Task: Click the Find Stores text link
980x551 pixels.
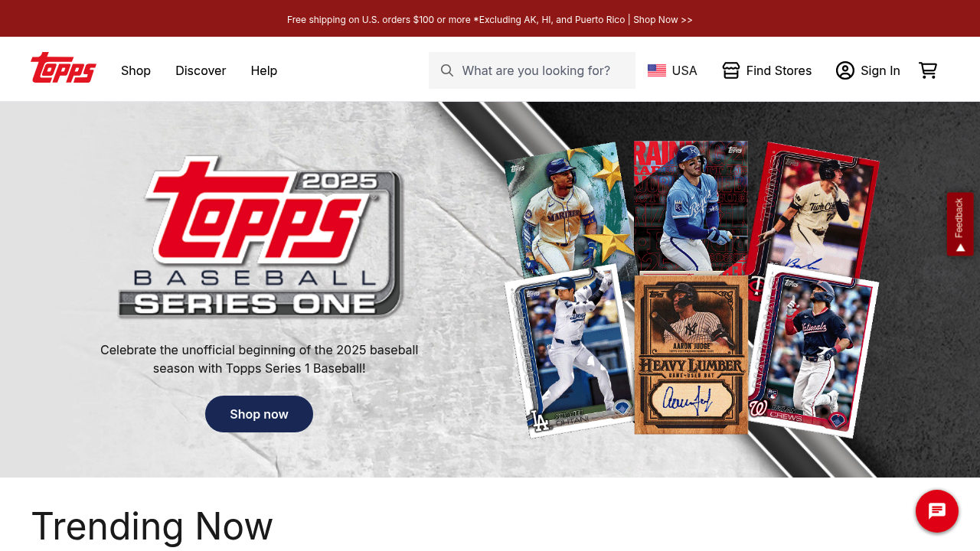Action: (779, 70)
